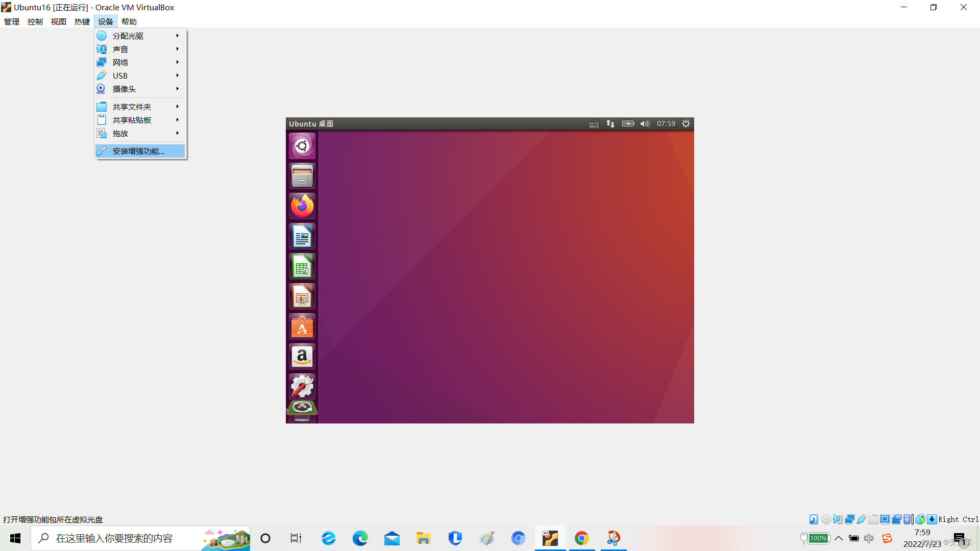This screenshot has width=980, height=551.
Task: Launch LibreOffice Writer from the dock
Action: (x=302, y=236)
